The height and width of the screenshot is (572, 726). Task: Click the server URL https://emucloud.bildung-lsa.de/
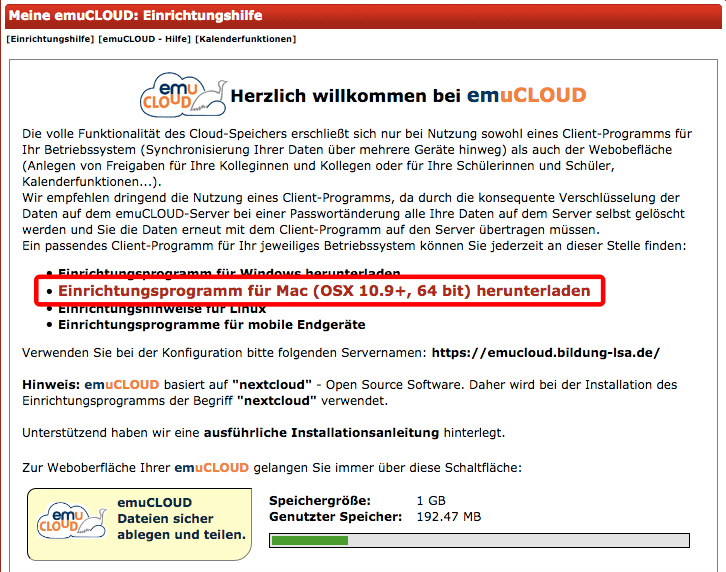coord(546,353)
